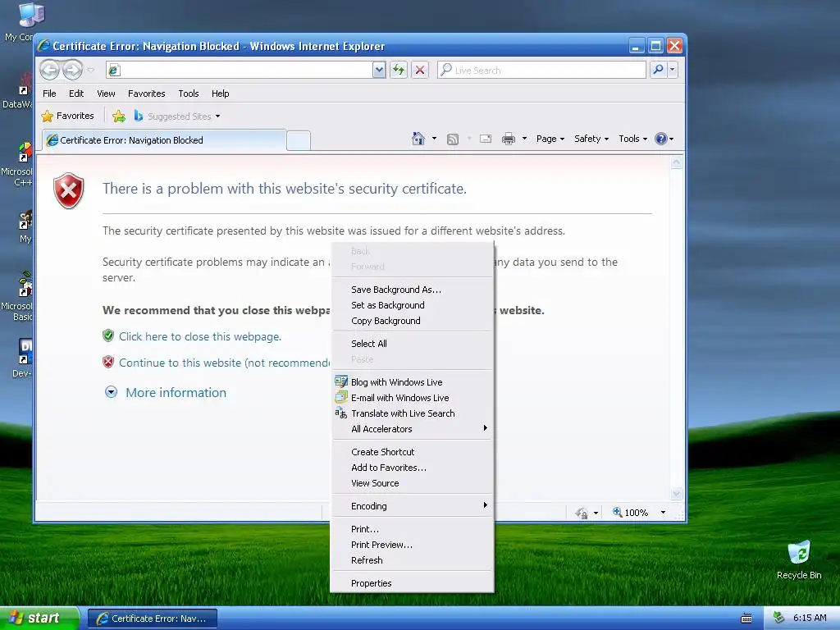Image resolution: width=840 pixels, height=630 pixels.
Task: Click the RSS Feeds icon
Action: 453,139
